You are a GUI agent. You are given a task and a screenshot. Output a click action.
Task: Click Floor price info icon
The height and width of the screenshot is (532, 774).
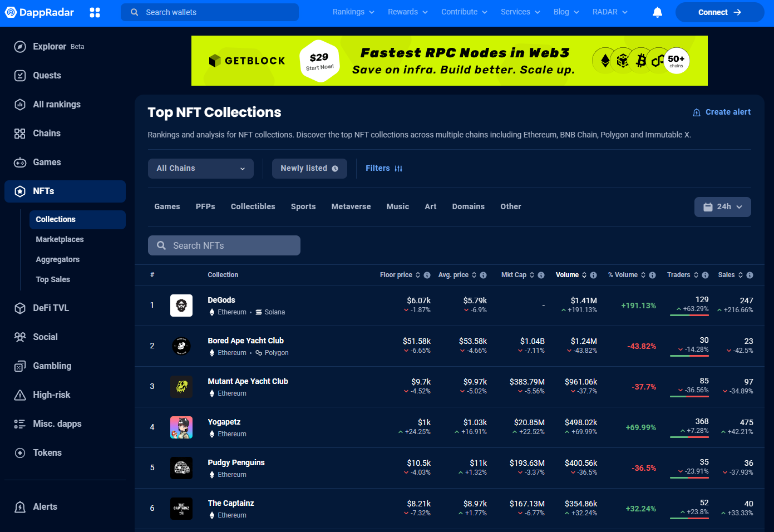tap(427, 275)
